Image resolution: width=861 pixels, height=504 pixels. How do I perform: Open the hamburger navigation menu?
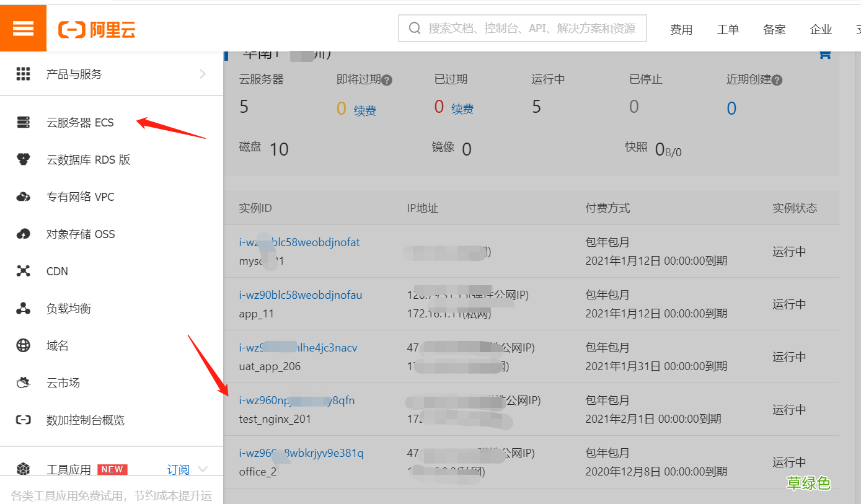point(23,28)
